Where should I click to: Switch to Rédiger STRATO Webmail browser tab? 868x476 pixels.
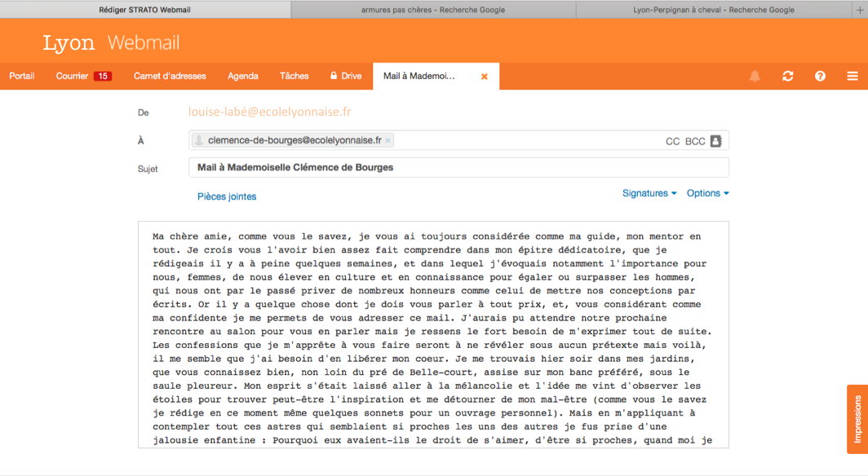[x=145, y=10]
